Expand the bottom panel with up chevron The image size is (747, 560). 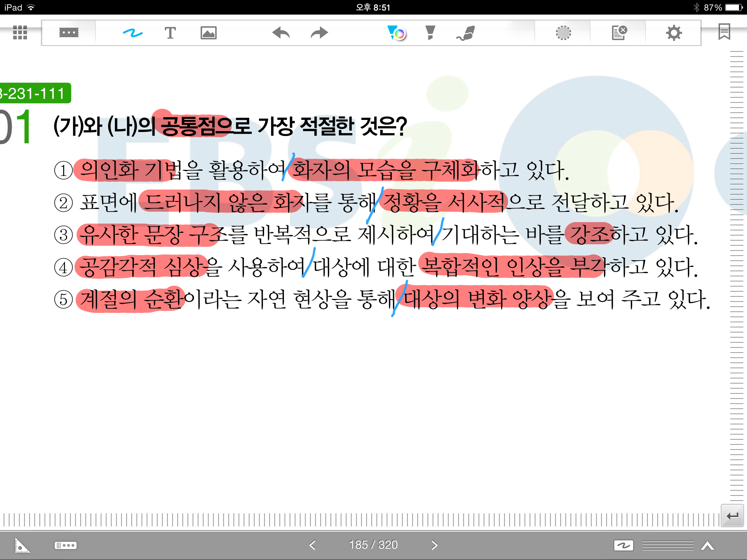click(x=708, y=545)
